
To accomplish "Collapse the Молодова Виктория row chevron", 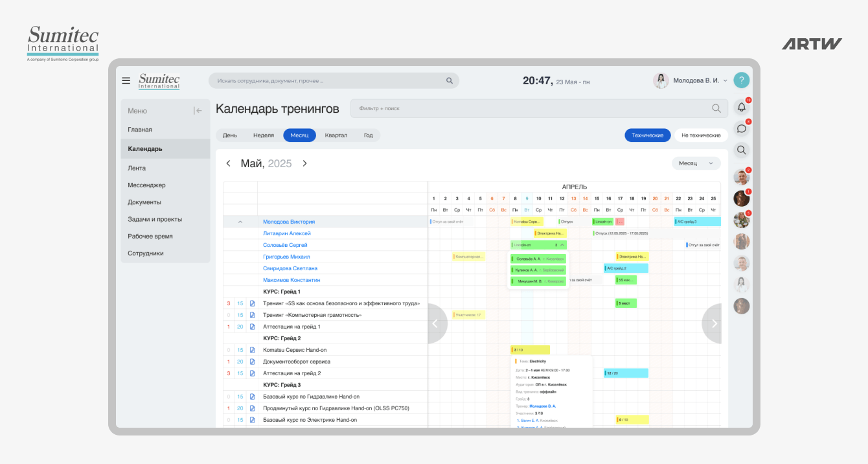I will 240,222.
